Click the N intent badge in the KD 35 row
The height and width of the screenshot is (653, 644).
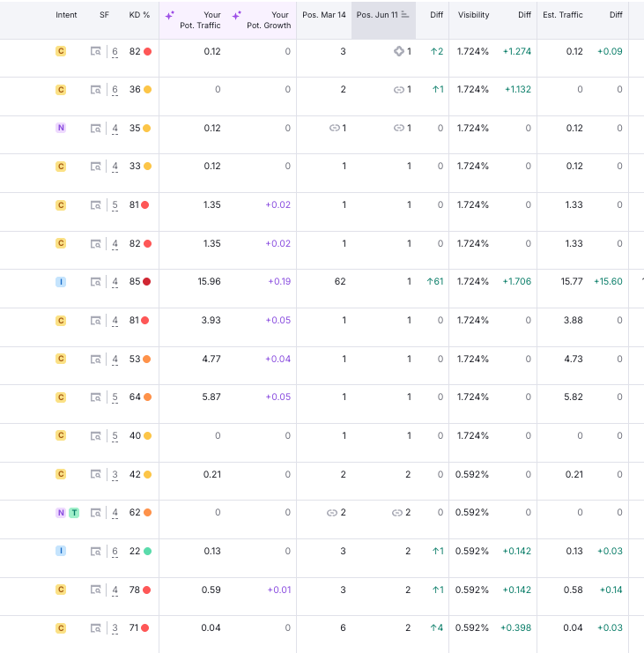[x=61, y=128]
